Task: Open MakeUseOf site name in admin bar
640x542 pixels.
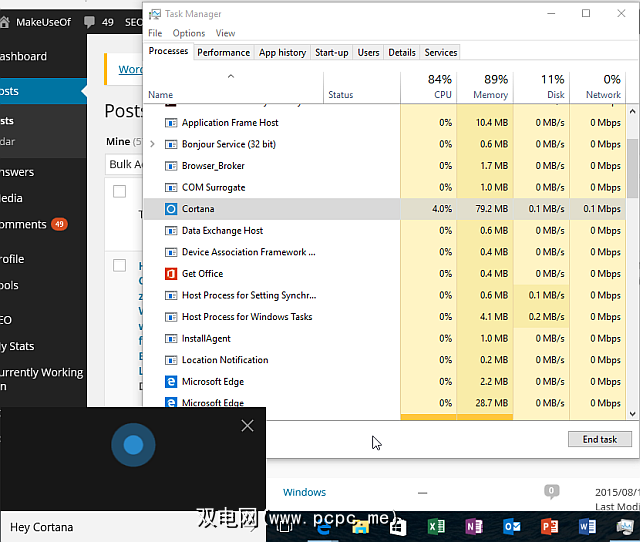Action: click(x=43, y=22)
